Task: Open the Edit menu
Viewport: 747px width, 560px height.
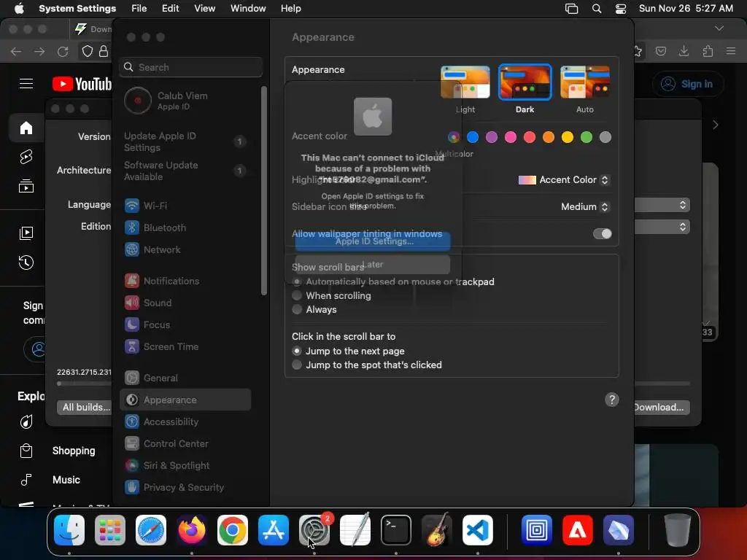Action: tap(170, 8)
